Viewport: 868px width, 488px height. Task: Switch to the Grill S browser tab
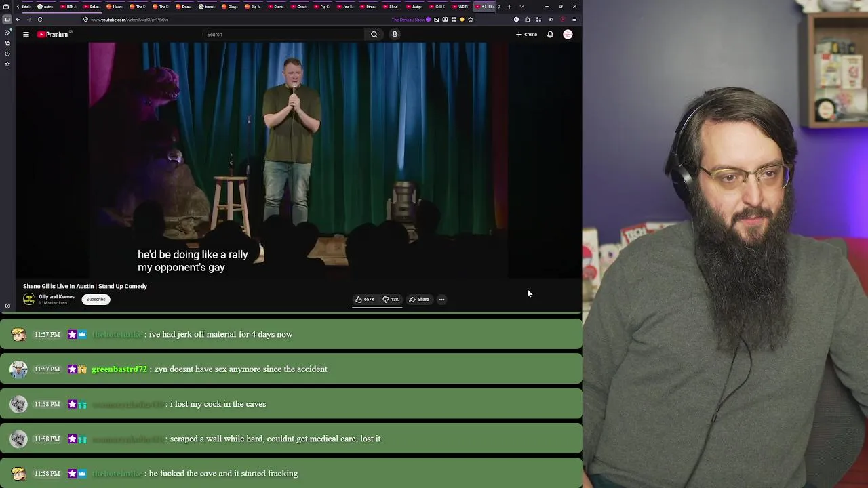[x=436, y=7]
